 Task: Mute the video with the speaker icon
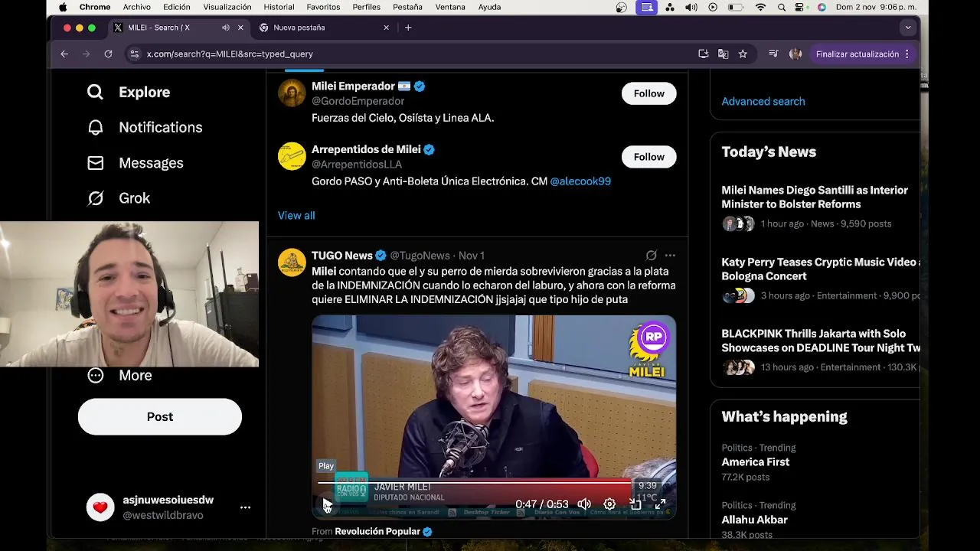click(584, 504)
